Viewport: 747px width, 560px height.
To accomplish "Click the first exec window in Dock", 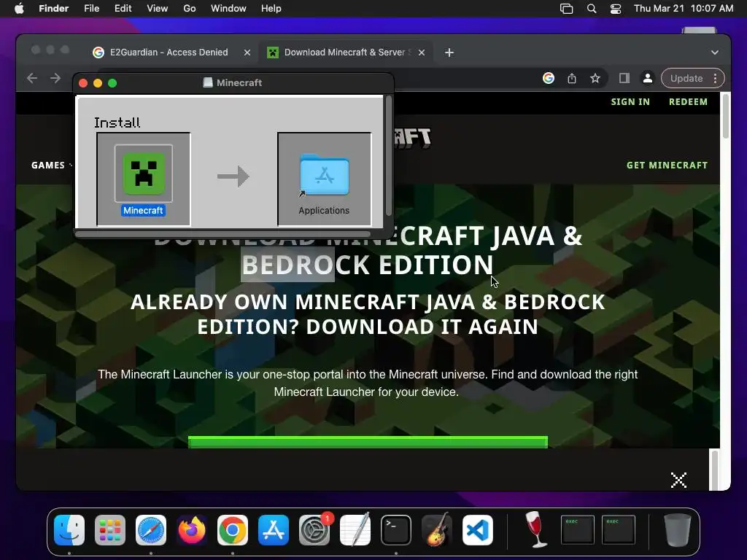I will (x=577, y=529).
